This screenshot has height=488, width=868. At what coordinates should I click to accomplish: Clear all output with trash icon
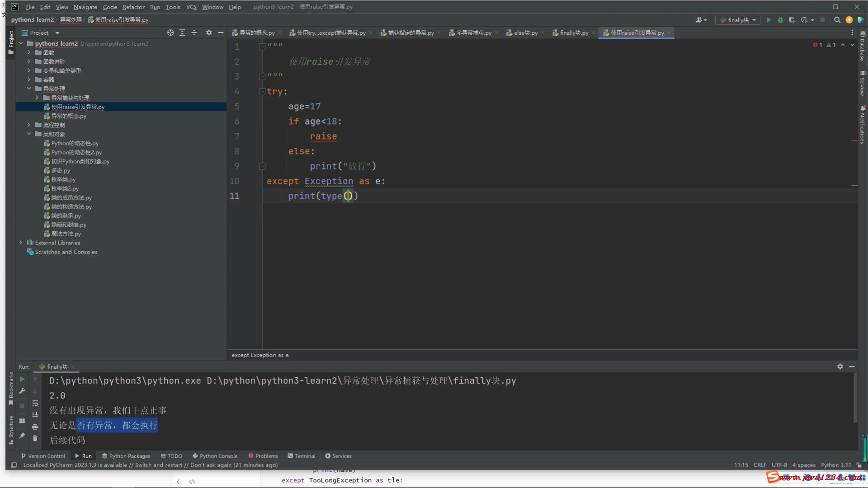coord(35,438)
